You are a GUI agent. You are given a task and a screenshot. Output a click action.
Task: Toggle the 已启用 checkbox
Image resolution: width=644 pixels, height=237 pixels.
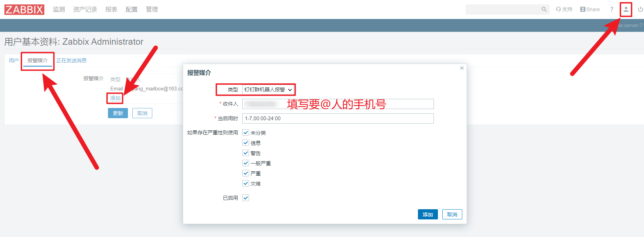[246, 198]
